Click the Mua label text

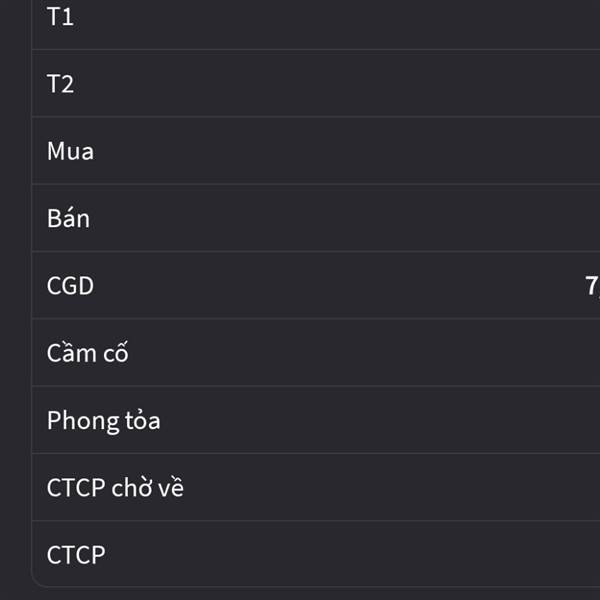[x=70, y=151]
